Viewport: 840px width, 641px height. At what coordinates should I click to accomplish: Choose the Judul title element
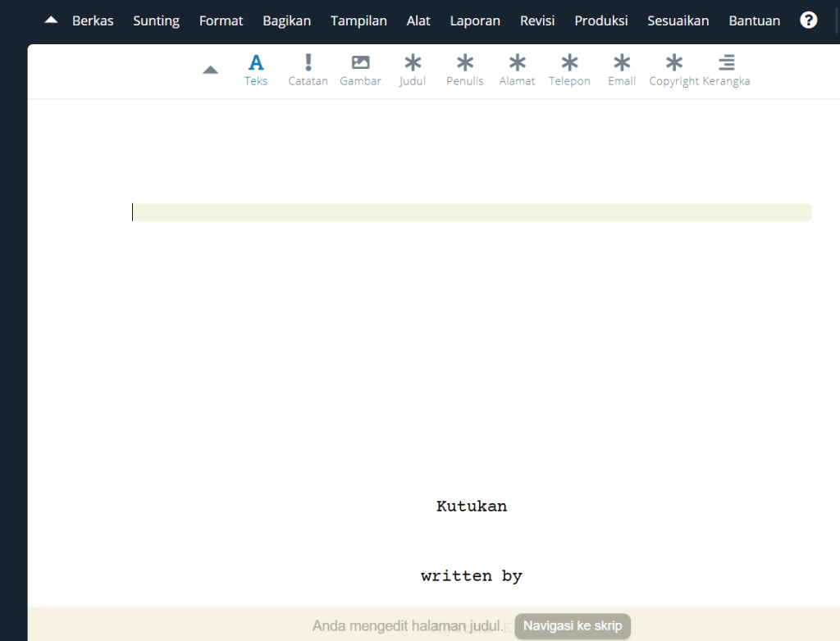click(413, 63)
